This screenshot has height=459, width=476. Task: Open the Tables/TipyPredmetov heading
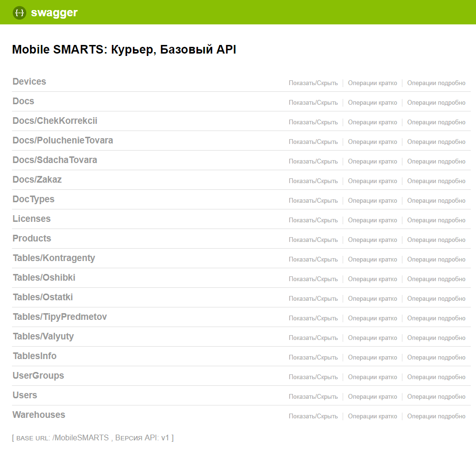tap(60, 317)
